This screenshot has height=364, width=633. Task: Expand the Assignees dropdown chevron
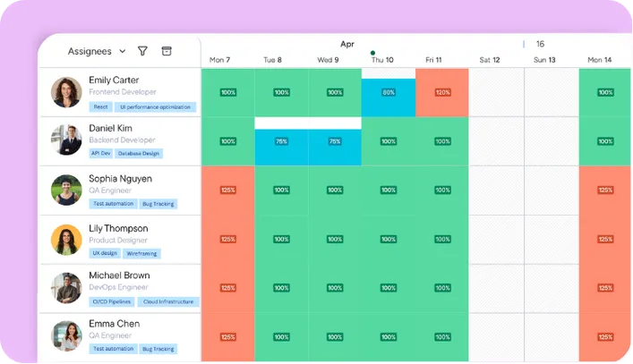pos(123,51)
